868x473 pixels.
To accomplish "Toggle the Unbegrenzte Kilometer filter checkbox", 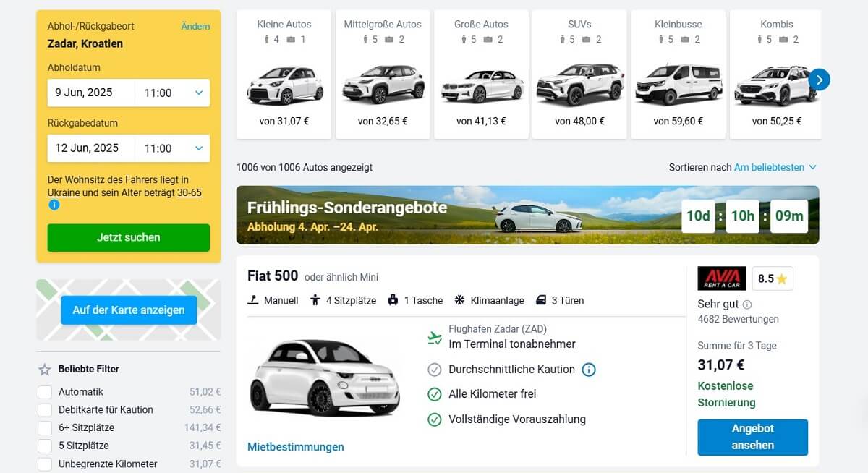I will (x=45, y=464).
